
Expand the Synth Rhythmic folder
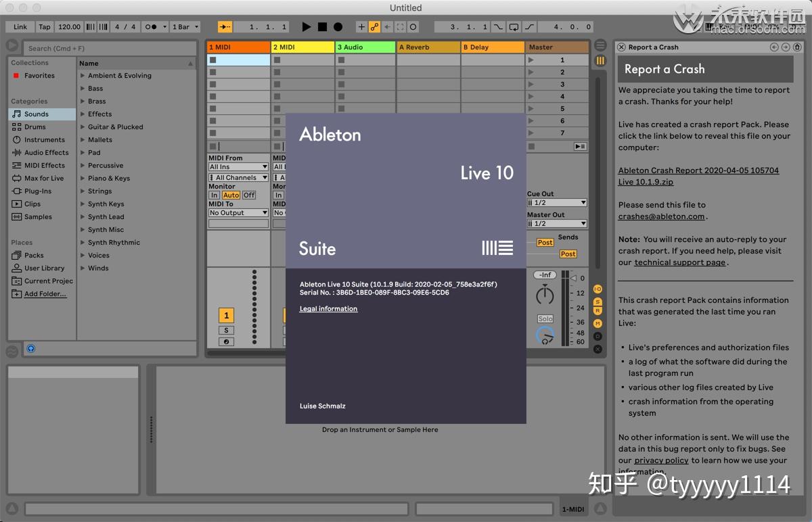[83, 243]
